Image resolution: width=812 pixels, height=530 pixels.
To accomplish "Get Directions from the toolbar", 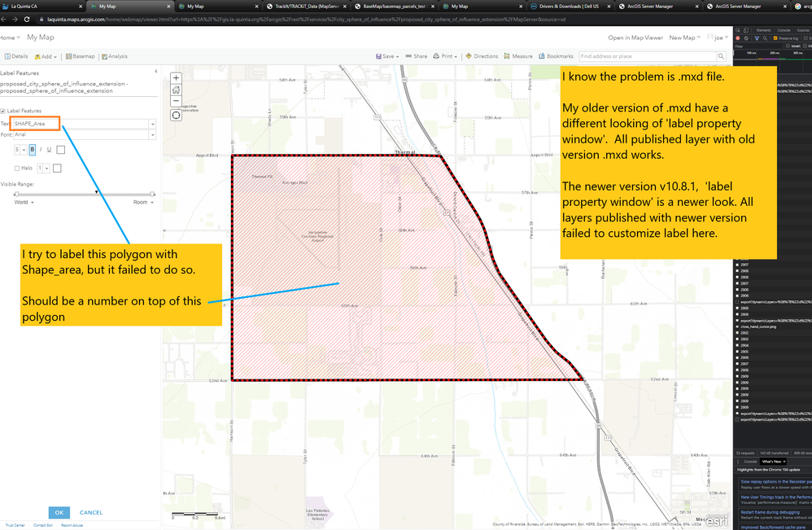I will pyautogui.click(x=482, y=56).
